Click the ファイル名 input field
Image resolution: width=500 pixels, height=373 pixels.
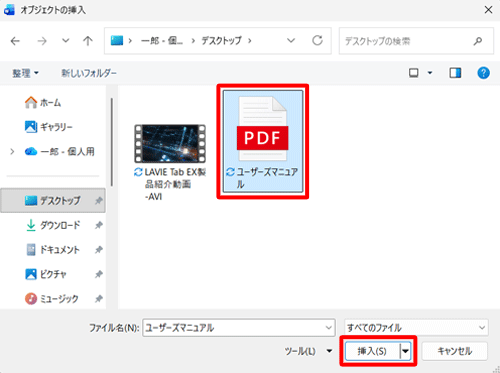click(239, 328)
